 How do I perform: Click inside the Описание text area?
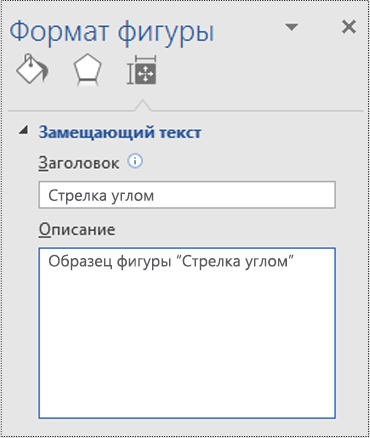click(187, 333)
